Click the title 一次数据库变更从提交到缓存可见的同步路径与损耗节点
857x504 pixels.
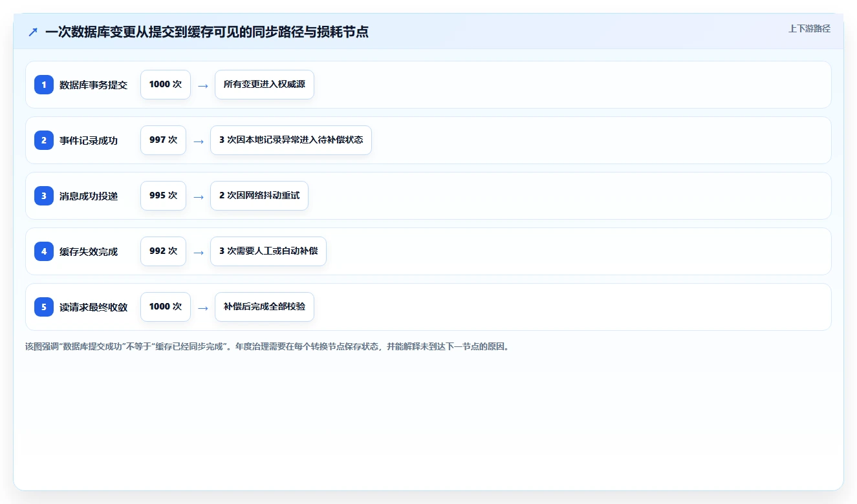207,32
